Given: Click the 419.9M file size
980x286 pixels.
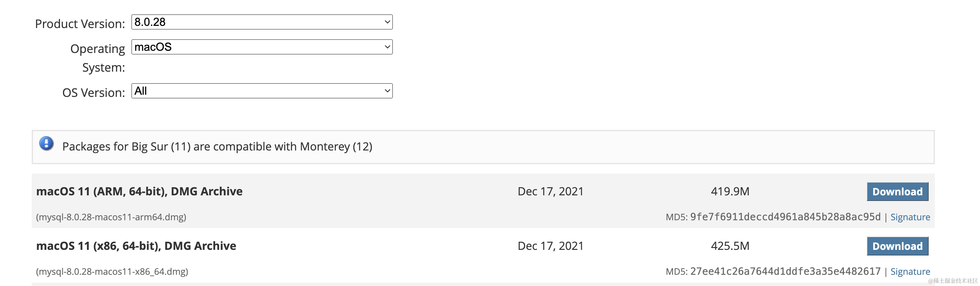Looking at the screenshot, I should click(x=730, y=191).
